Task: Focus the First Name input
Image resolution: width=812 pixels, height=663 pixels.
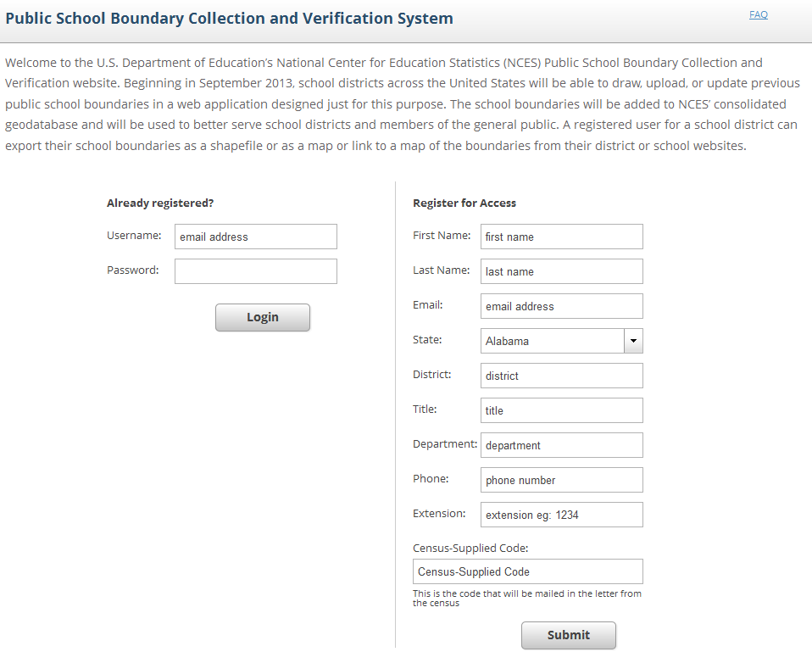Action: click(x=561, y=237)
